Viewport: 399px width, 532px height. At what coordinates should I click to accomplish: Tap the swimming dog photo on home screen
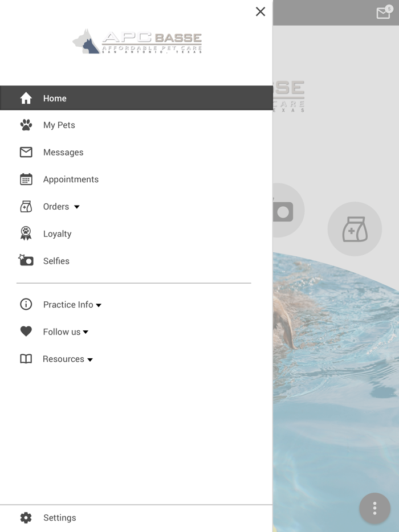pos(336,392)
